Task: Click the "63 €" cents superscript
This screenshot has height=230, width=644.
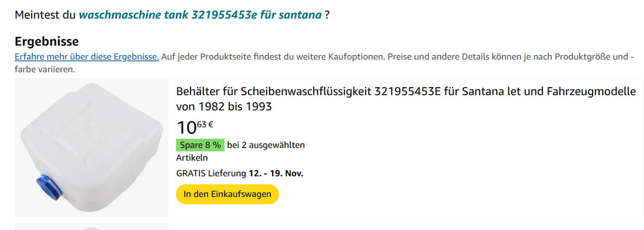Action: 205,124
